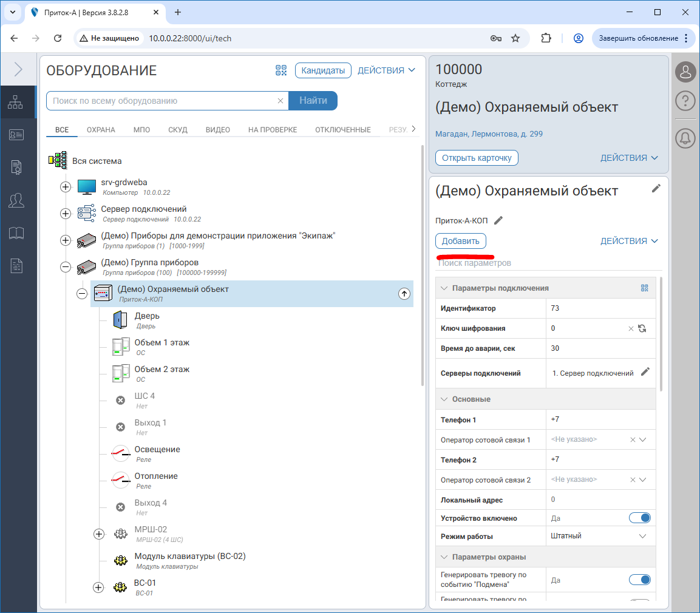
Task: Click the Открыть карточку button
Action: click(x=477, y=158)
